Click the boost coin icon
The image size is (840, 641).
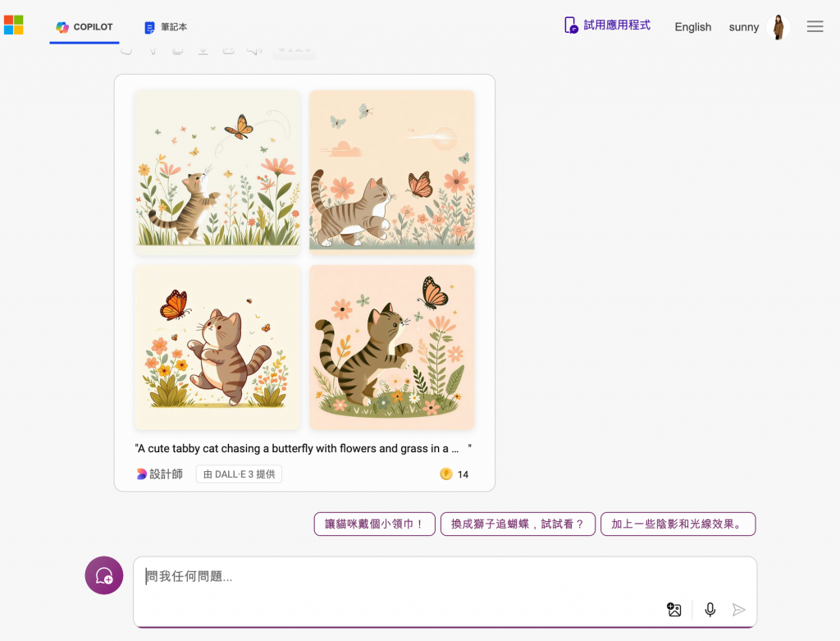[x=445, y=474]
